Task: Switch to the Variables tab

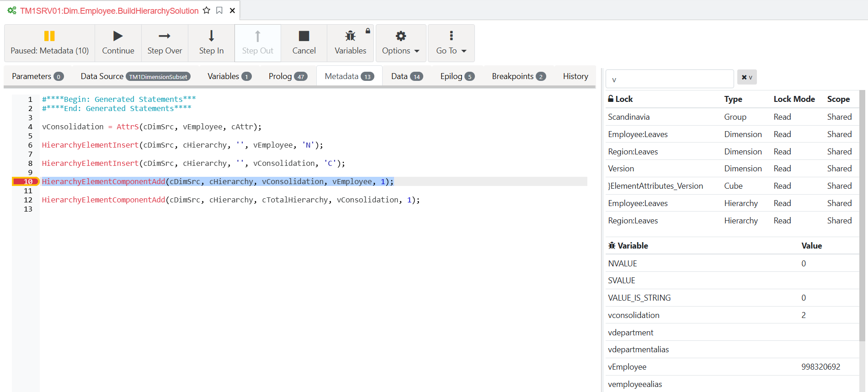Action: click(x=229, y=76)
